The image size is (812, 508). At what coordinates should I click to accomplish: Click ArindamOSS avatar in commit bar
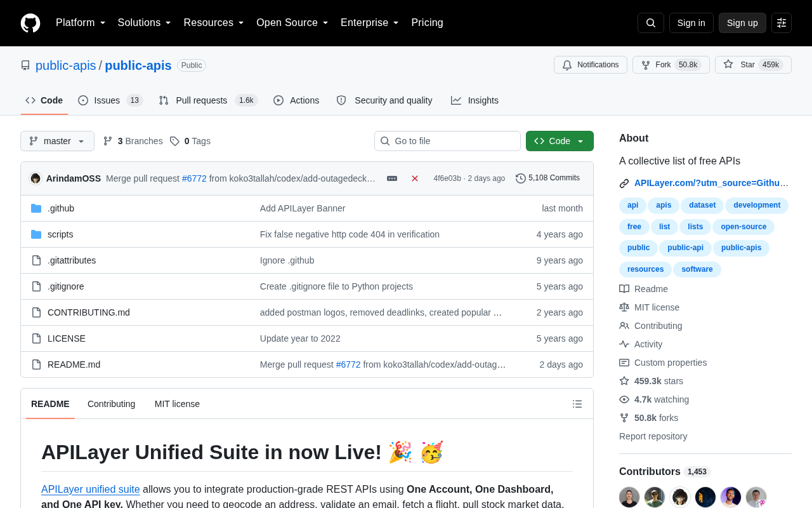pos(36,178)
